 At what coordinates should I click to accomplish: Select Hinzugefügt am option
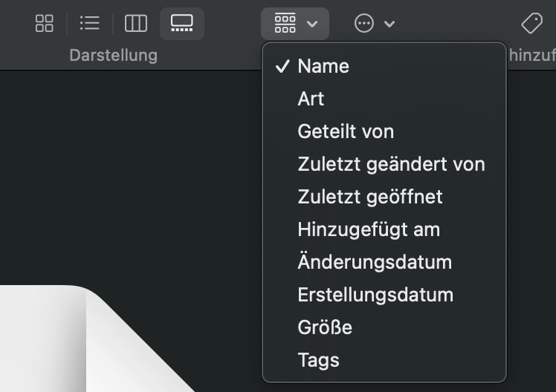[369, 229]
